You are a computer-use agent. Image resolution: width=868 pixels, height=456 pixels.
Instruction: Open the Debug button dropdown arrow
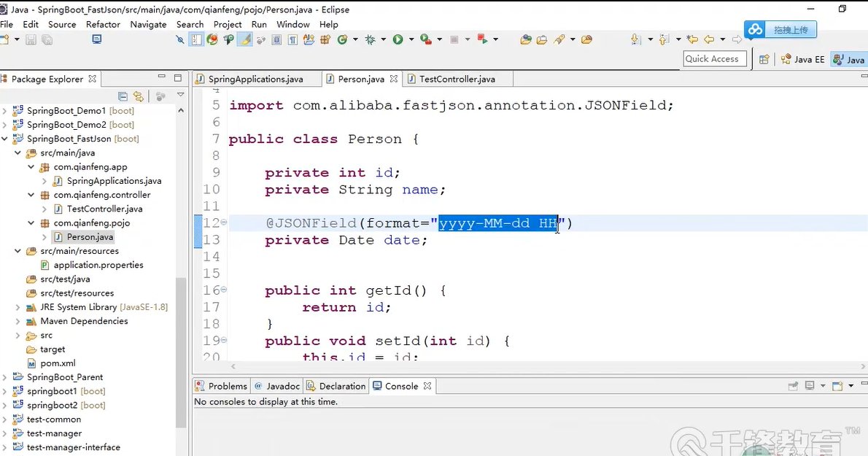point(383,39)
